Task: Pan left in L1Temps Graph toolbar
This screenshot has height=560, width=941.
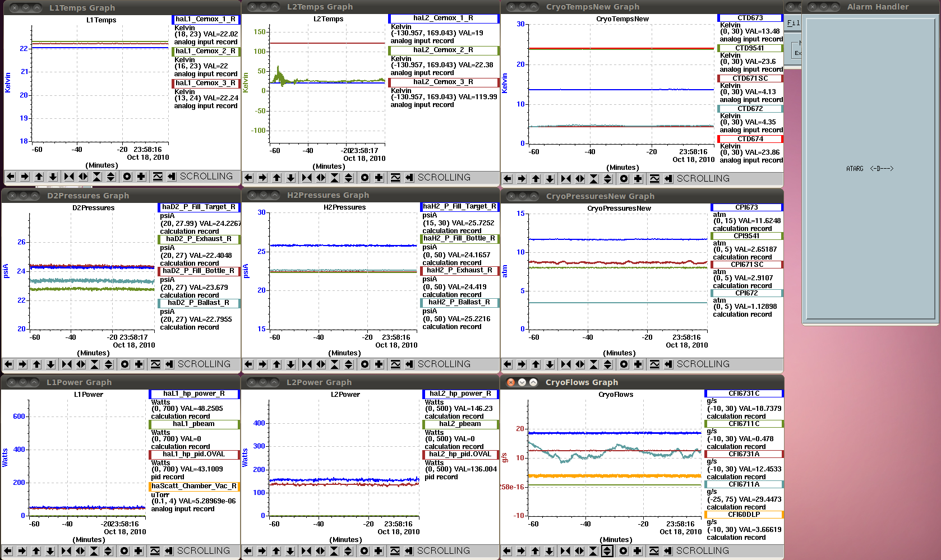Action: (11, 177)
